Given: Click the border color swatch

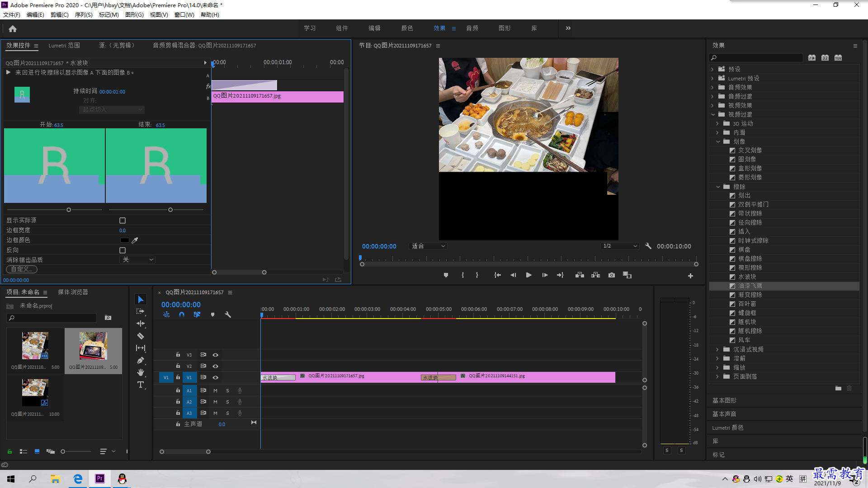Looking at the screenshot, I should [124, 240].
